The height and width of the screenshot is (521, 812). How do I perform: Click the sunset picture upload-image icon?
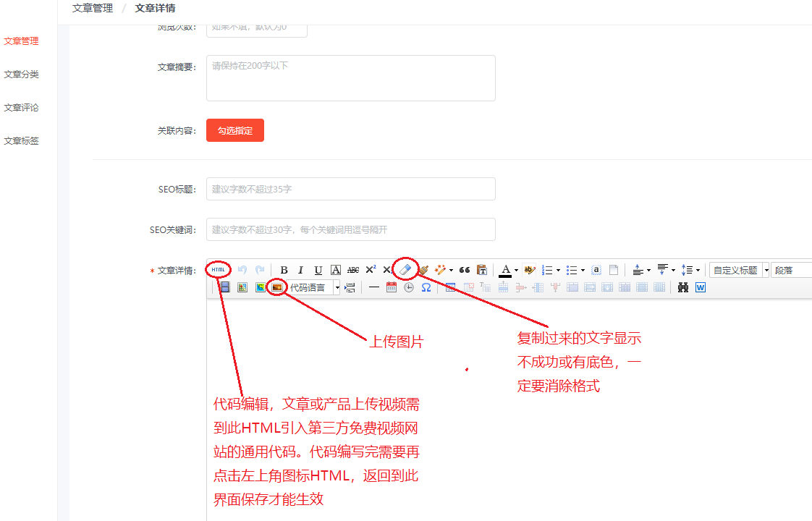[x=277, y=287]
